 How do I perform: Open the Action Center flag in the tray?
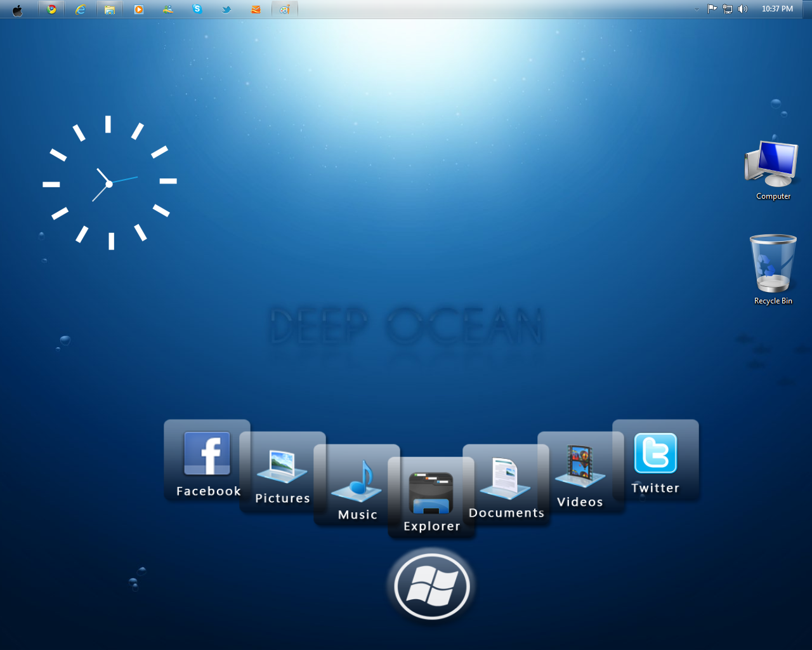coord(712,8)
